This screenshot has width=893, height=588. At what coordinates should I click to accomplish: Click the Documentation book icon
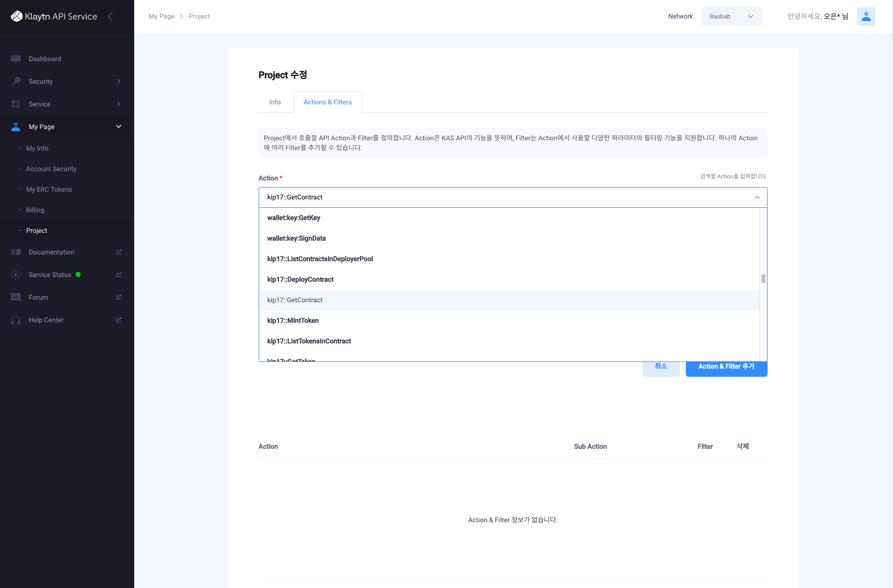[x=16, y=252]
